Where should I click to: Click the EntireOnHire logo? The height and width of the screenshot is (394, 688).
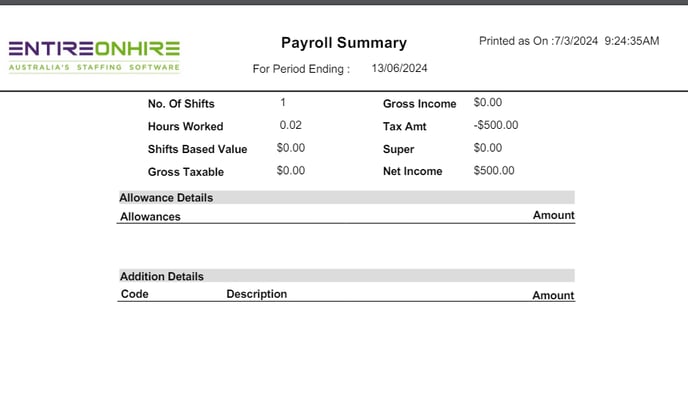pyautogui.click(x=94, y=56)
